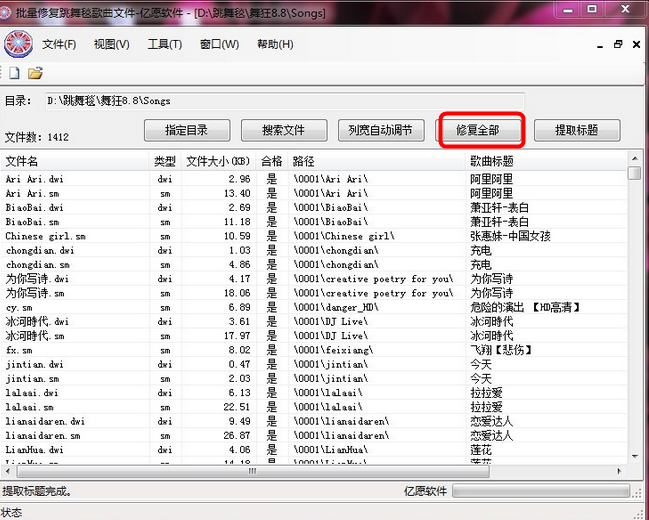This screenshot has width=649, height=520.
Task: Select row 为你写诗.dwi
Action: (x=314, y=279)
